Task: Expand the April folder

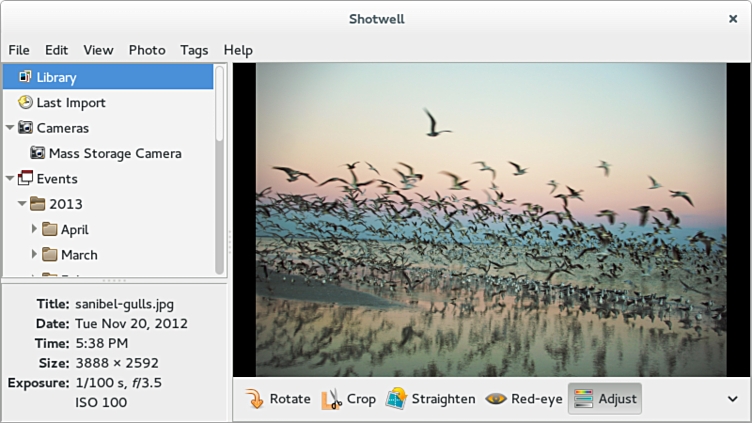Action: coord(35,229)
